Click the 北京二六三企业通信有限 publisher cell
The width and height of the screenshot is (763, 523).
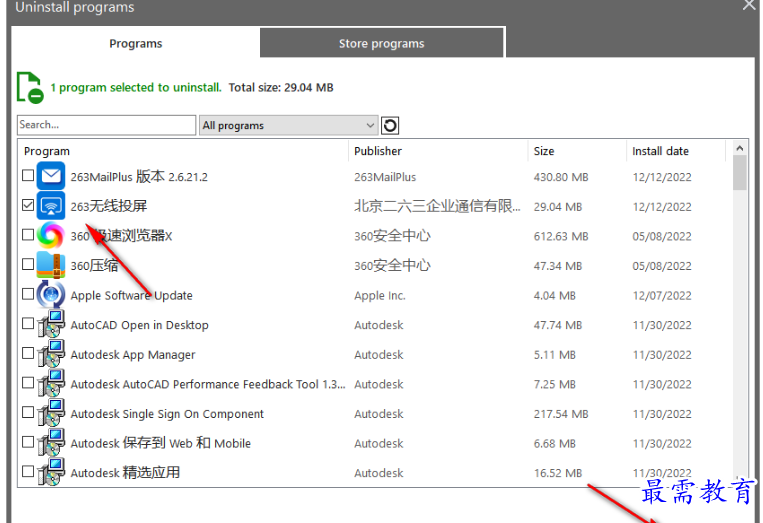437,206
